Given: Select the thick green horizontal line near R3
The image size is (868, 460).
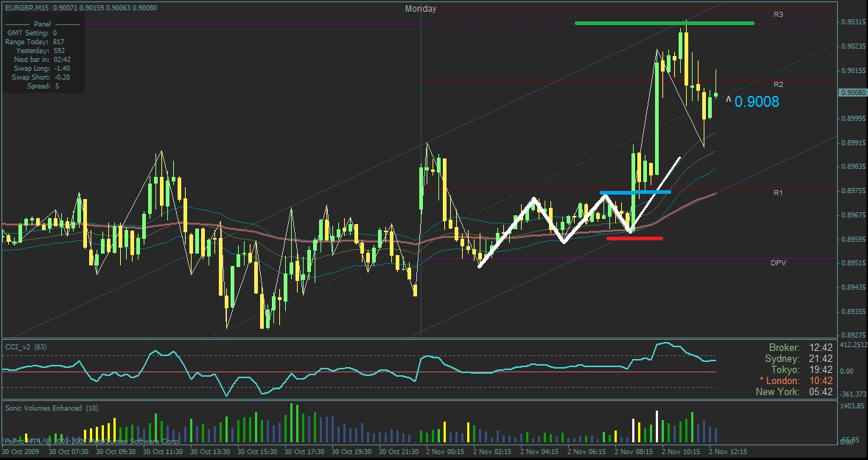Looking at the screenshot, I should [665, 24].
